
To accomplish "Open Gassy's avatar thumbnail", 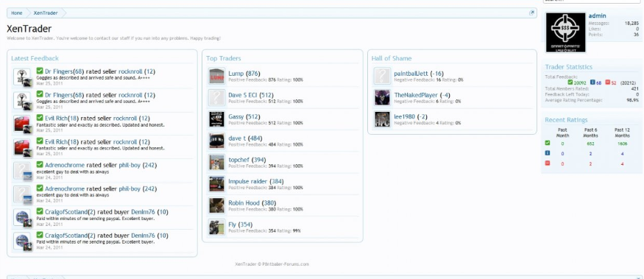I will click(x=216, y=119).
